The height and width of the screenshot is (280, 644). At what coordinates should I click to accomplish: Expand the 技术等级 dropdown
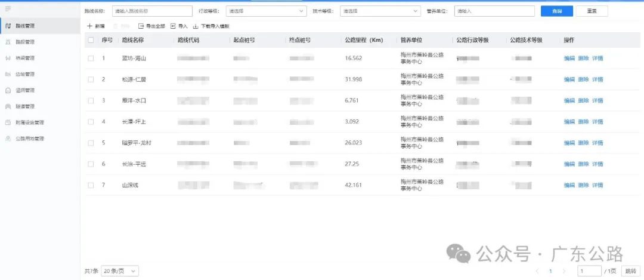[x=379, y=11]
